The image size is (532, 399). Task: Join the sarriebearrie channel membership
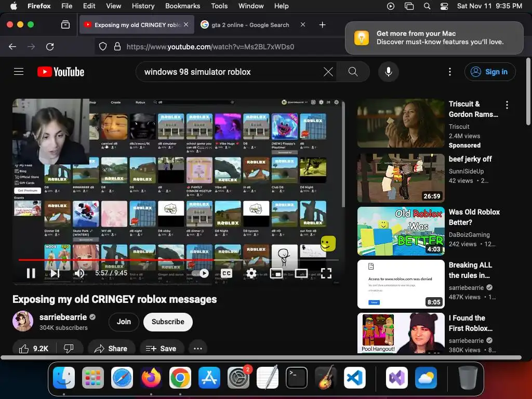124,322
